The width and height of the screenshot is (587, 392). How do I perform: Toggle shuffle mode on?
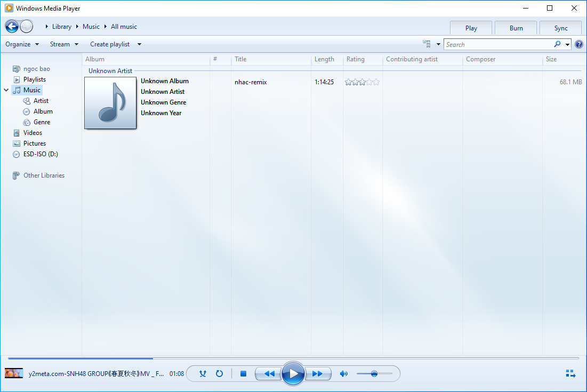[203, 374]
